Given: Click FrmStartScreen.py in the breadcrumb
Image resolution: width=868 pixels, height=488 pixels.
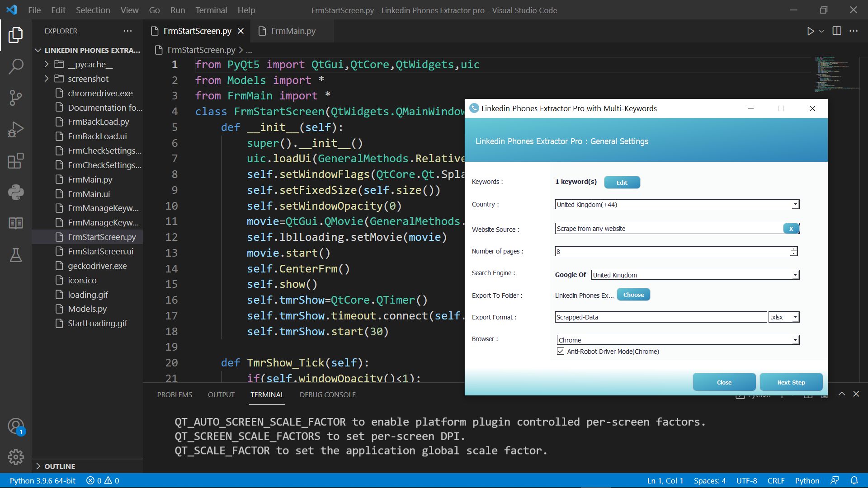Looking at the screenshot, I should [201, 50].
